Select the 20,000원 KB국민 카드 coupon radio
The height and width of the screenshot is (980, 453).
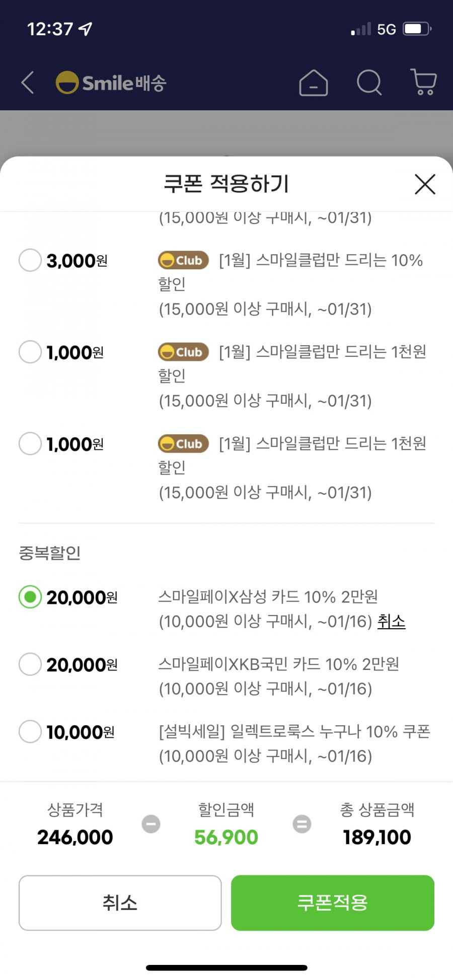pos(30,664)
